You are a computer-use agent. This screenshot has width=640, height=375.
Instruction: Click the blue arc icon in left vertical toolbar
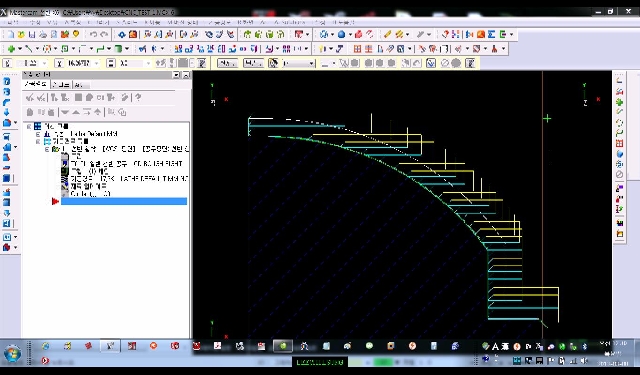tap(7, 102)
